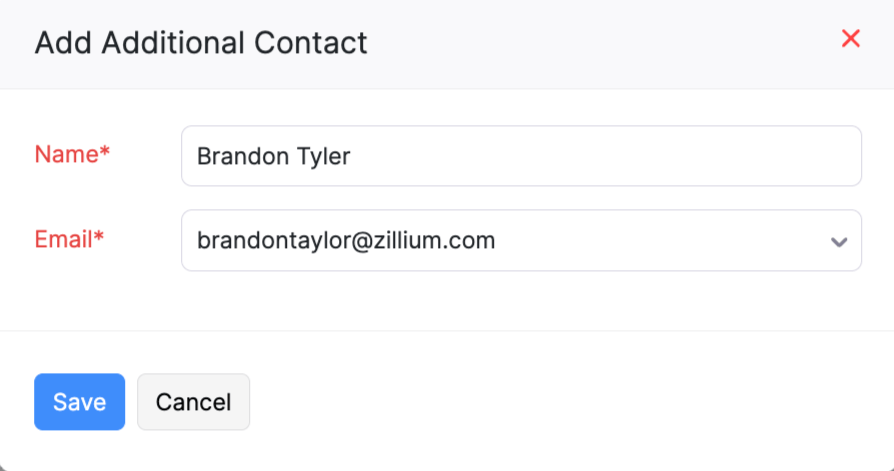Close the Add Additional Contact dialog
Screen dimensions: 894x471
coord(851,39)
